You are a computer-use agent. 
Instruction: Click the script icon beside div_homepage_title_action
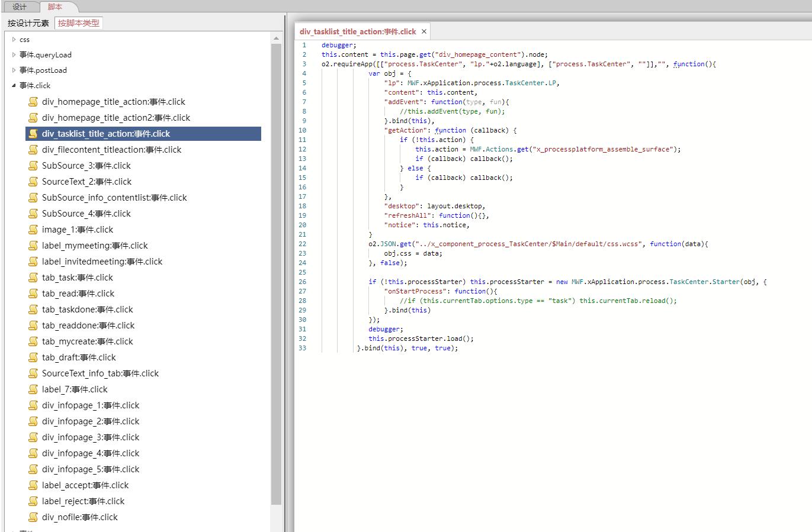pos(33,102)
